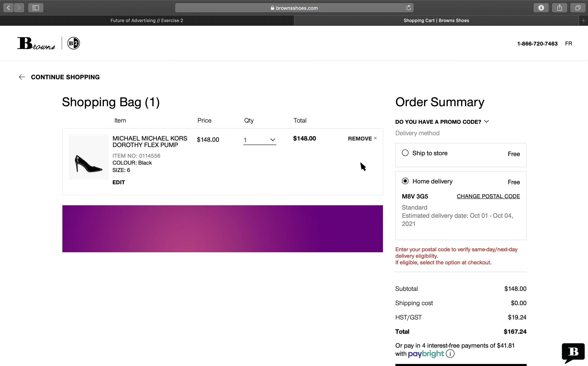The width and height of the screenshot is (588, 366).
Task: Click EDIT under the shoe item
Action: point(118,182)
